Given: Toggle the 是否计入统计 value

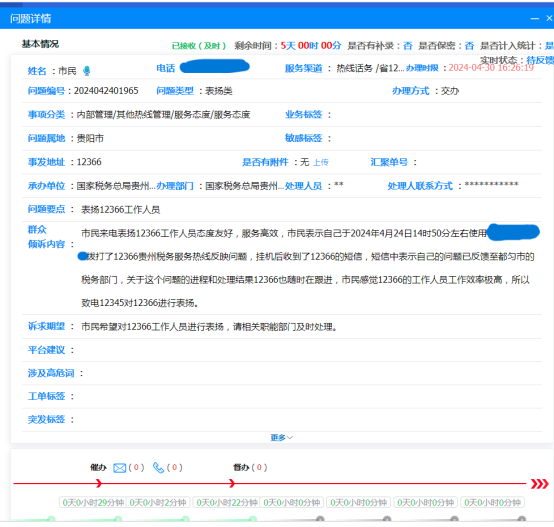Looking at the screenshot, I should coord(549,46).
